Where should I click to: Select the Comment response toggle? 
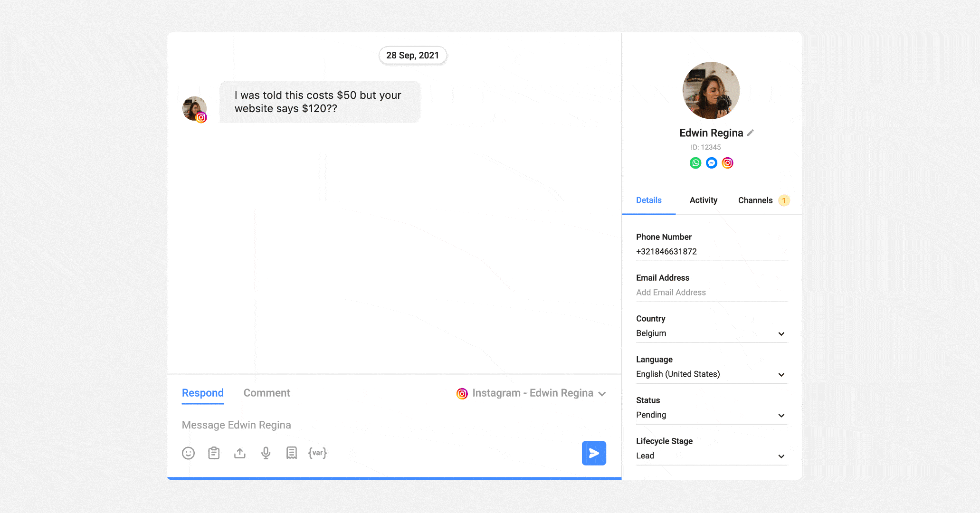(266, 392)
